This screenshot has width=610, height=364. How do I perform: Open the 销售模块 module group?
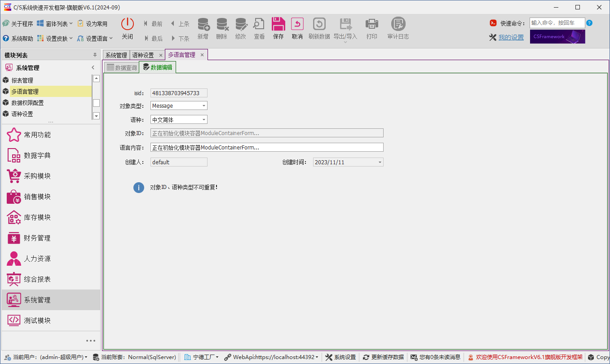point(51,197)
